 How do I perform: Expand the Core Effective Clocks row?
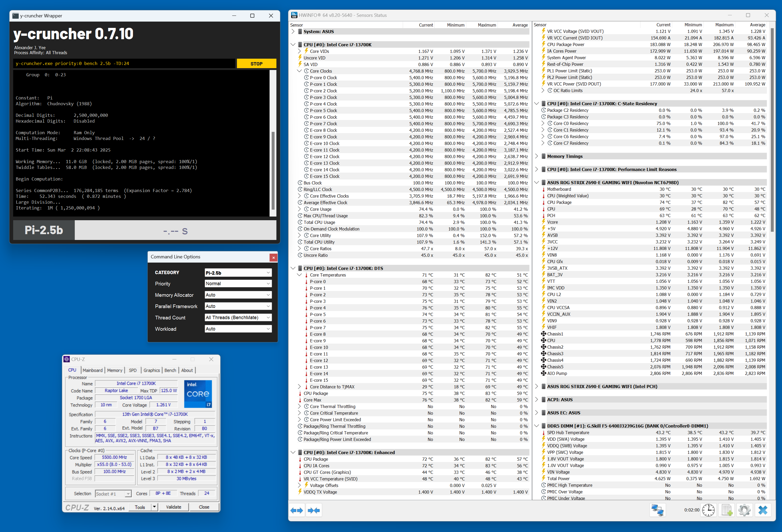[x=300, y=196]
